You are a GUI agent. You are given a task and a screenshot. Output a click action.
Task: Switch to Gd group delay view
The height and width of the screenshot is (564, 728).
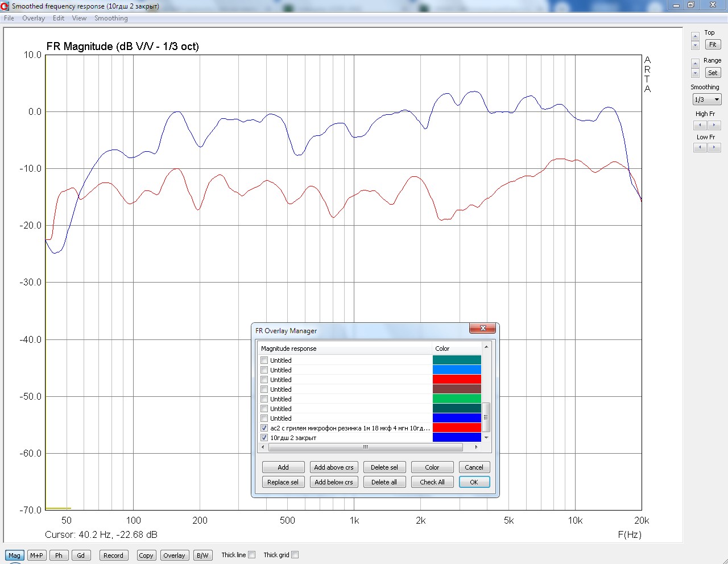tap(81, 555)
